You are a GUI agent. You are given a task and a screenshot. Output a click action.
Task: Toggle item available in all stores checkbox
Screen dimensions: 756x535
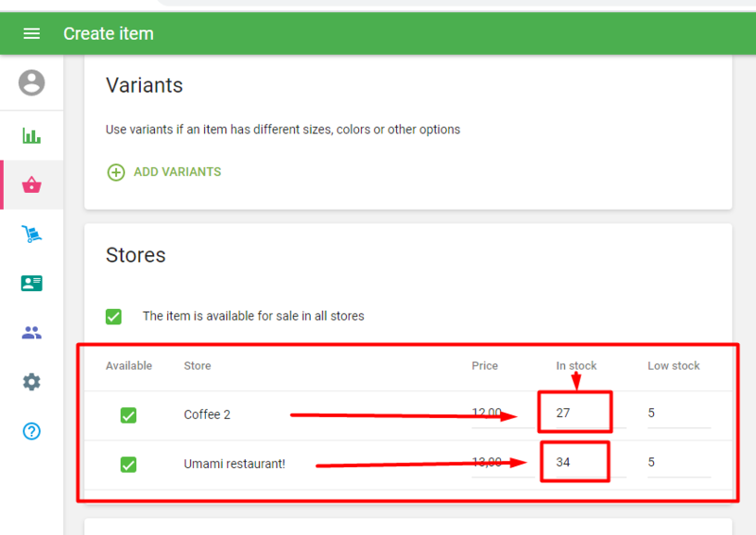click(113, 317)
